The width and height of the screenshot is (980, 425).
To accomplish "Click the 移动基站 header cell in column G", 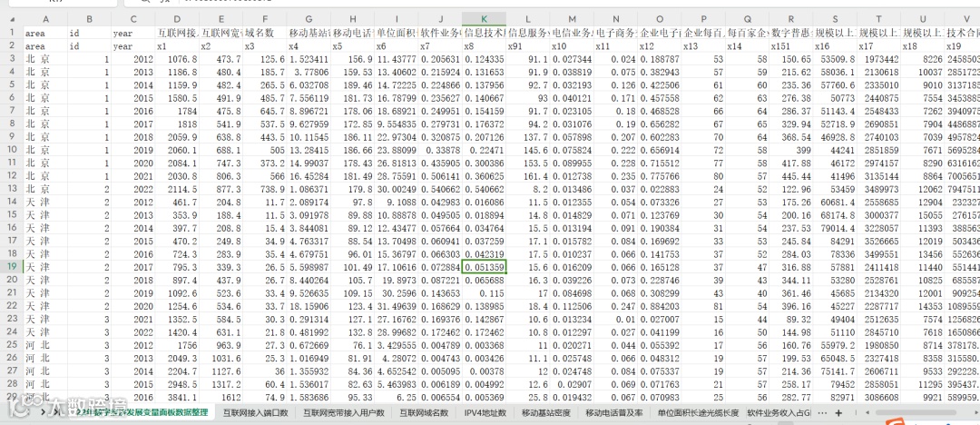I will coord(309,32).
